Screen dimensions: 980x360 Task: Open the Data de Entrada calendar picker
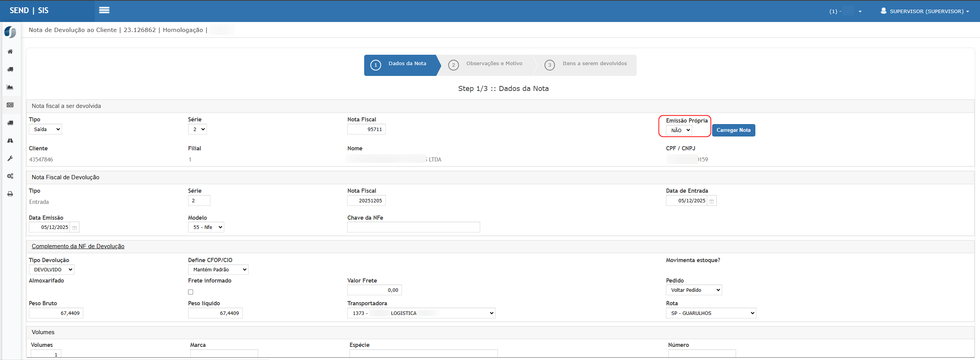(712, 201)
